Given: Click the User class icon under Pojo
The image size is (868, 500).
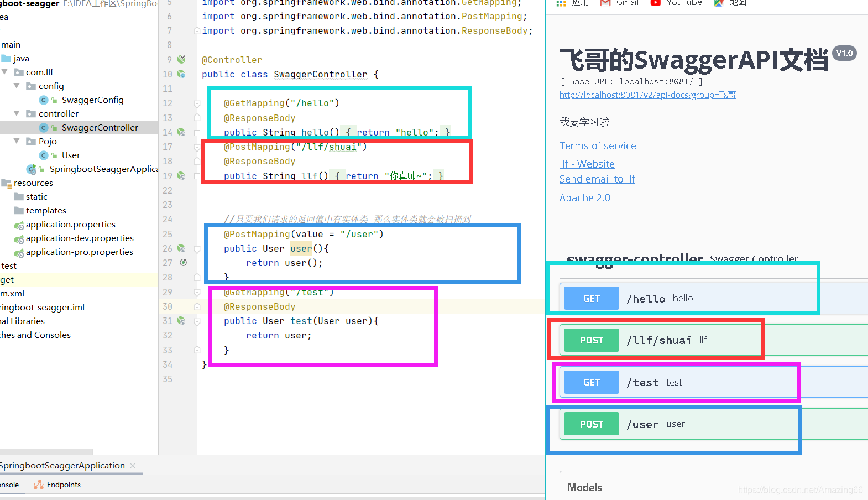Looking at the screenshot, I should click(44, 155).
